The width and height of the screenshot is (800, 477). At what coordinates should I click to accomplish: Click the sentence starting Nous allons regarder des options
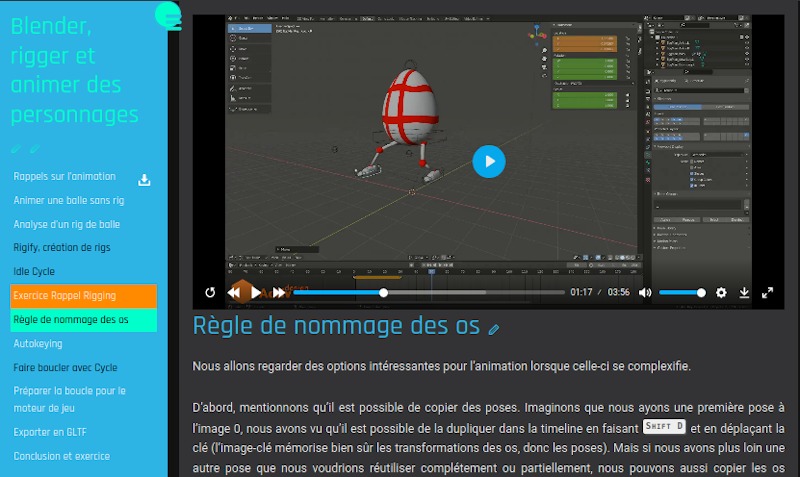[441, 366]
